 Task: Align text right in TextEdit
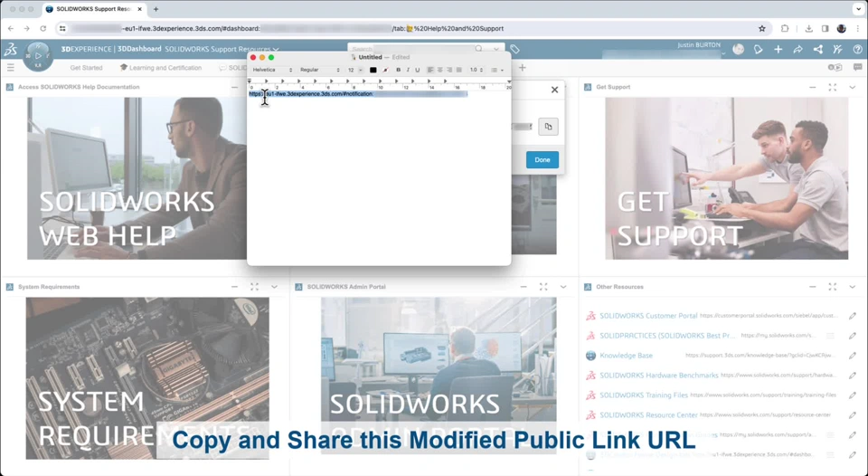(449, 70)
